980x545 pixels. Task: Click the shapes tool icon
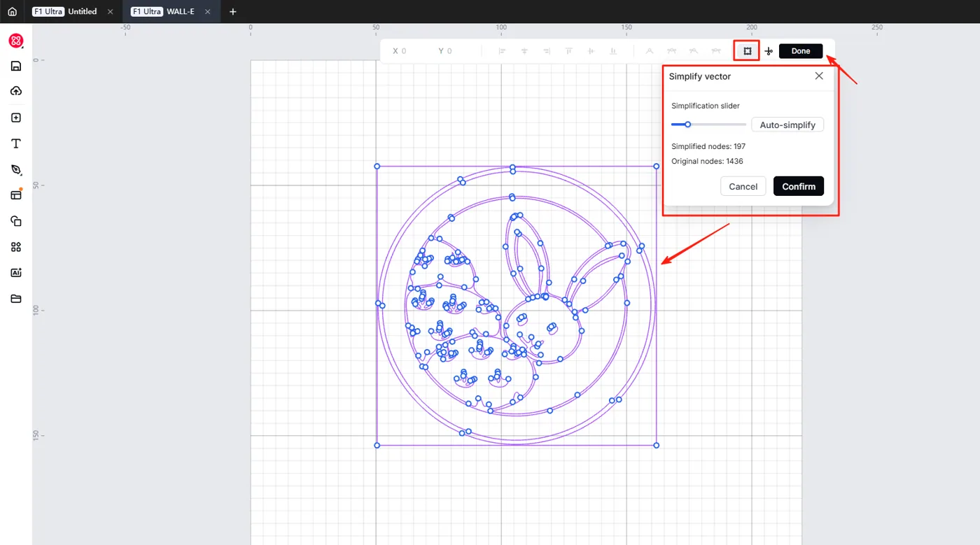coord(16,221)
